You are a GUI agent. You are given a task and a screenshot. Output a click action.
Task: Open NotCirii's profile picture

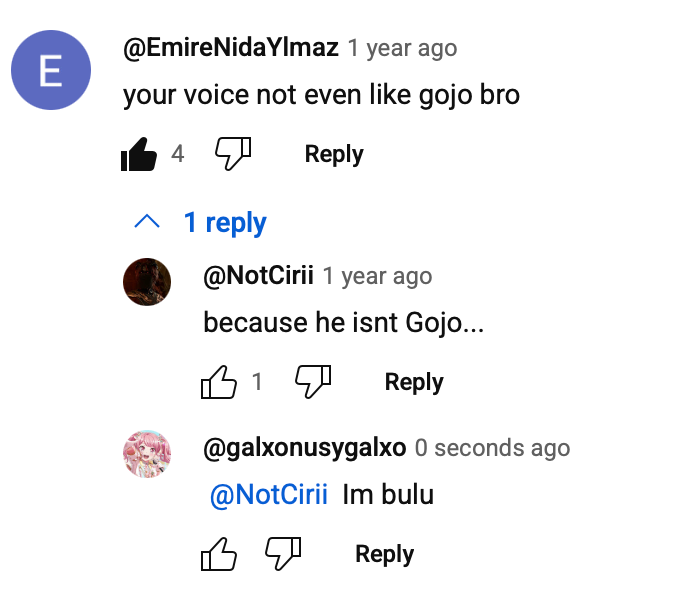[x=147, y=280]
